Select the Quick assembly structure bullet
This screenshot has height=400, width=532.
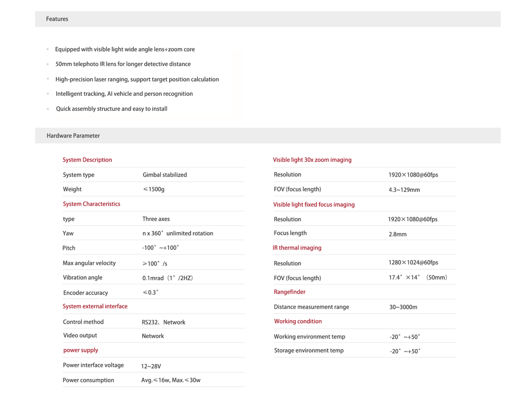point(112,109)
